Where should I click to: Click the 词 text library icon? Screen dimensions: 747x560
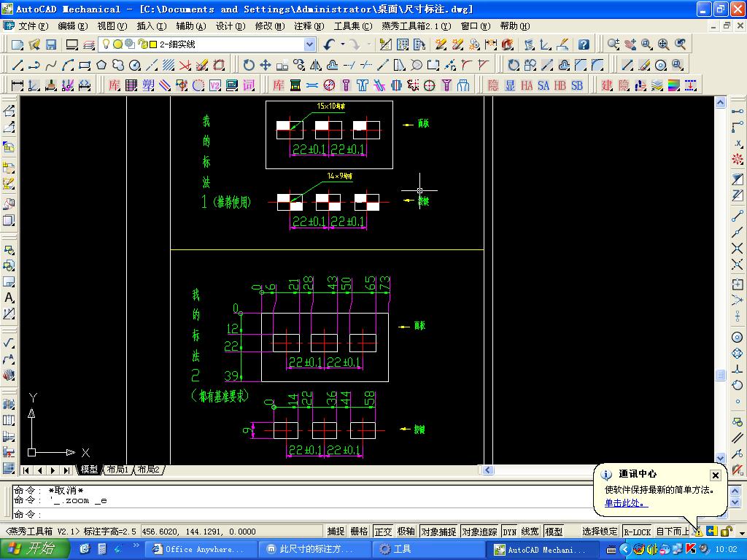[249, 85]
